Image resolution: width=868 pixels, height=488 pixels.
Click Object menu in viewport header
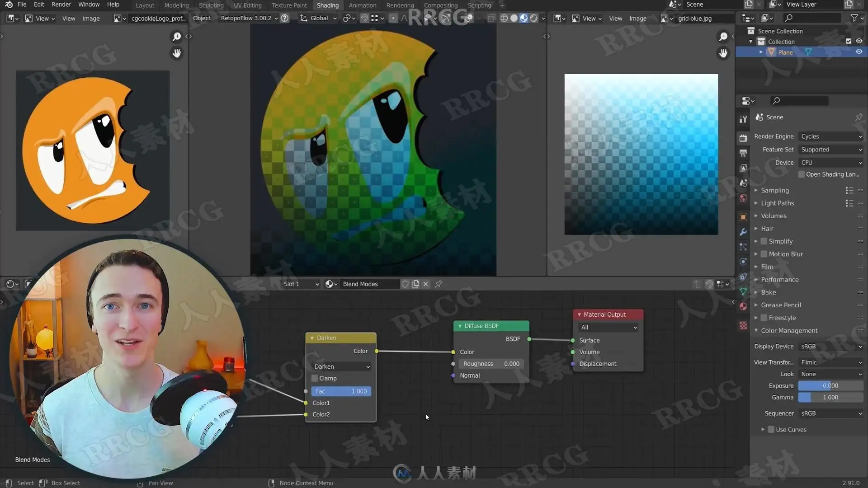[202, 18]
